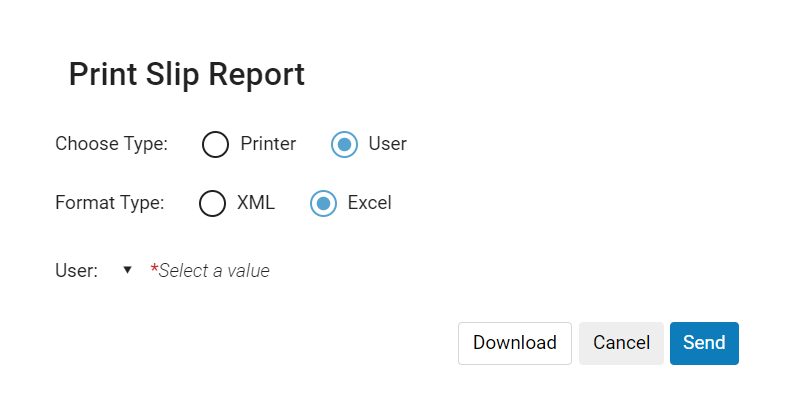Click the blue Send button
Viewport: 803px width, 418px height.
(704, 343)
